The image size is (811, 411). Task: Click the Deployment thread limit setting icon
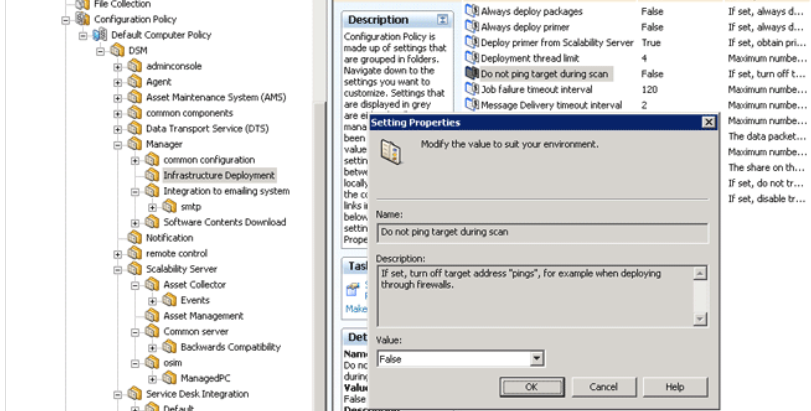pos(472,58)
